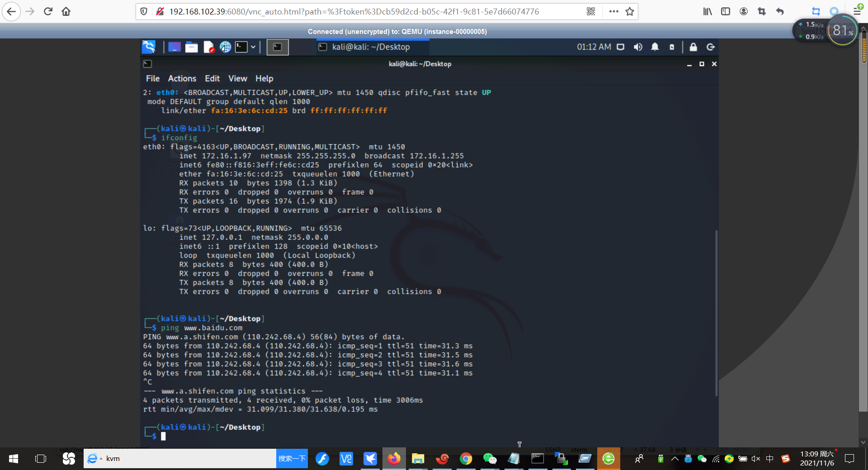The height and width of the screenshot is (470, 868).
Task: Bookmark this page with the star
Action: click(x=630, y=11)
